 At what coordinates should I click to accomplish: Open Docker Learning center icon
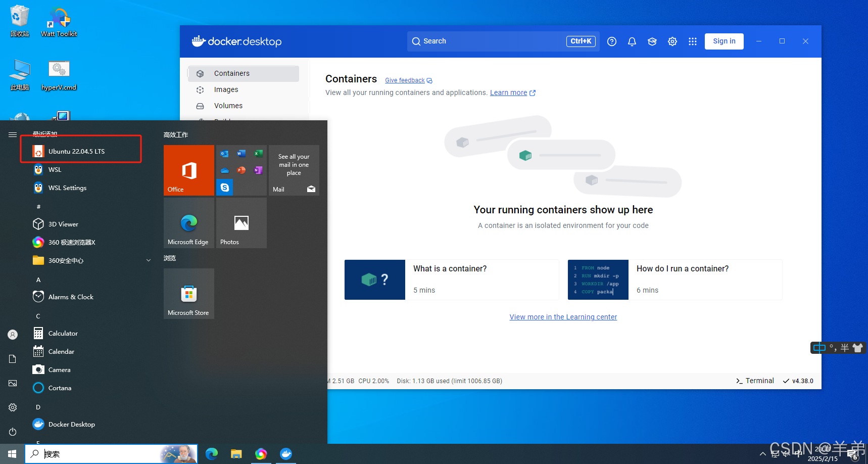[x=652, y=41]
